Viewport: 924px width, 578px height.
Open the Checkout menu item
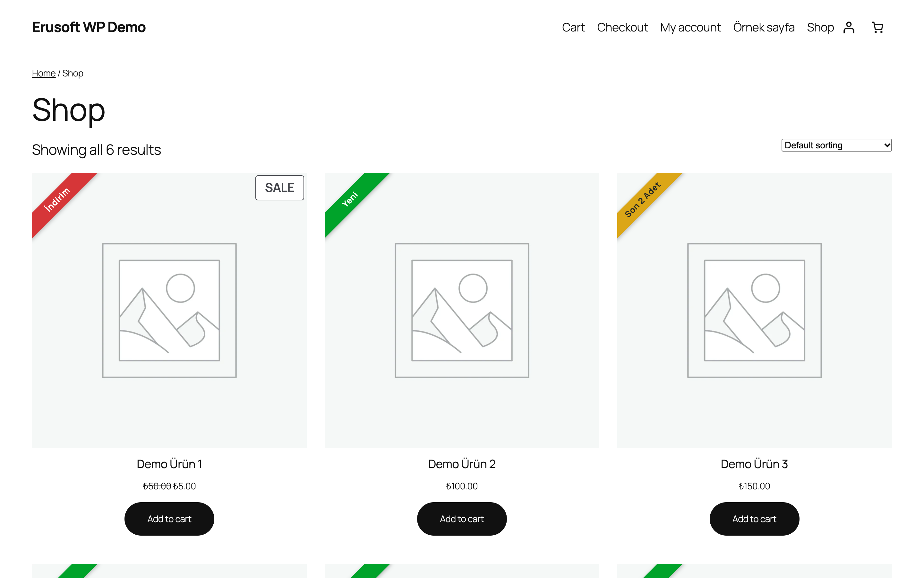[x=622, y=28]
